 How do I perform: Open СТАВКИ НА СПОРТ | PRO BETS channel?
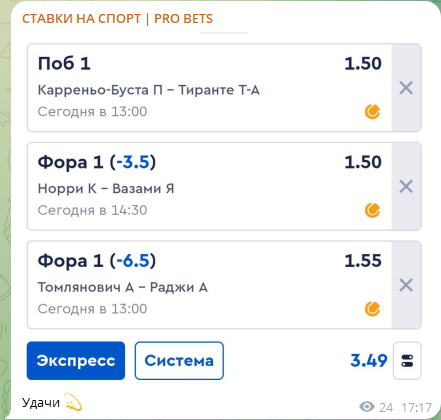[117, 19]
